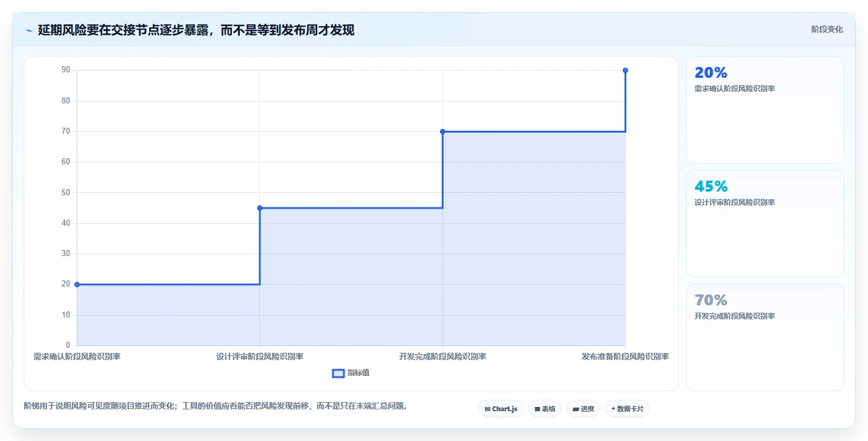
Task: Click x-axis label 发布准备阶段风险识别率
Action: pyautogui.click(x=625, y=356)
